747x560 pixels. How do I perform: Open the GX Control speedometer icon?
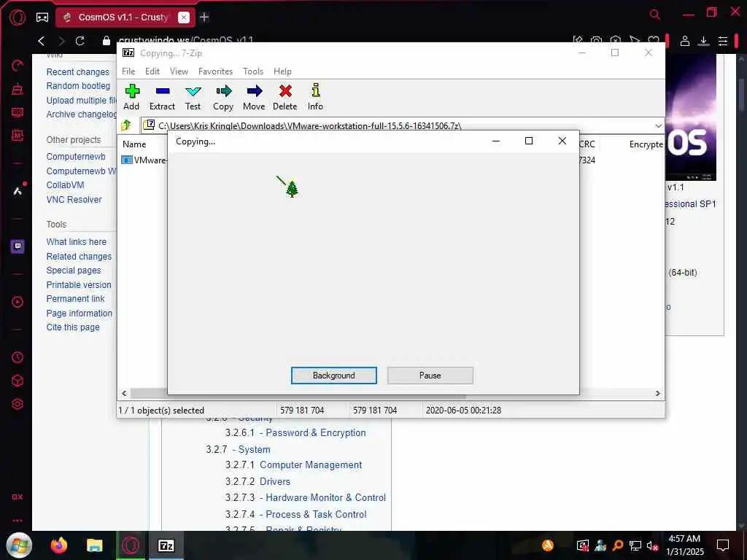[x=18, y=66]
